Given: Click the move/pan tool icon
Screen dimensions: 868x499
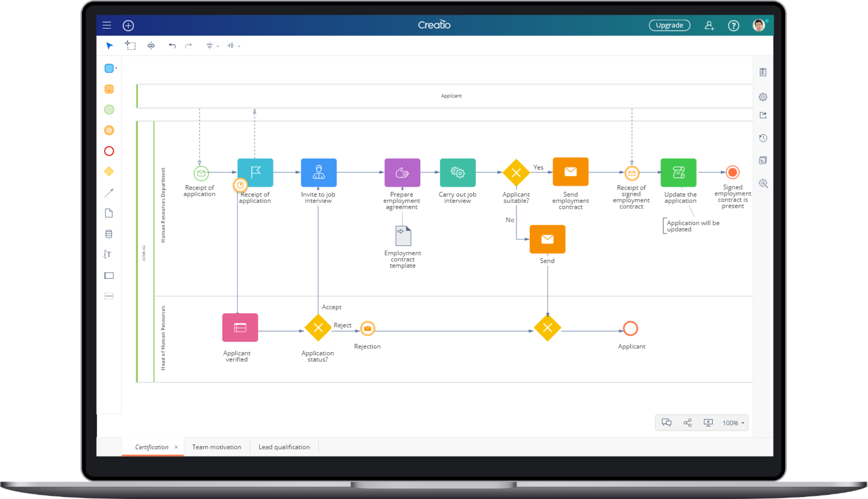Looking at the screenshot, I should tap(151, 45).
